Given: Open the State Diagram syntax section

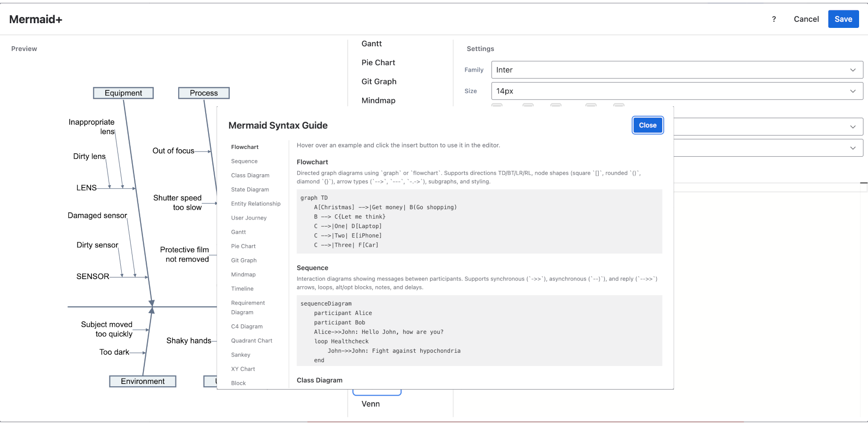Looking at the screenshot, I should click(x=250, y=189).
